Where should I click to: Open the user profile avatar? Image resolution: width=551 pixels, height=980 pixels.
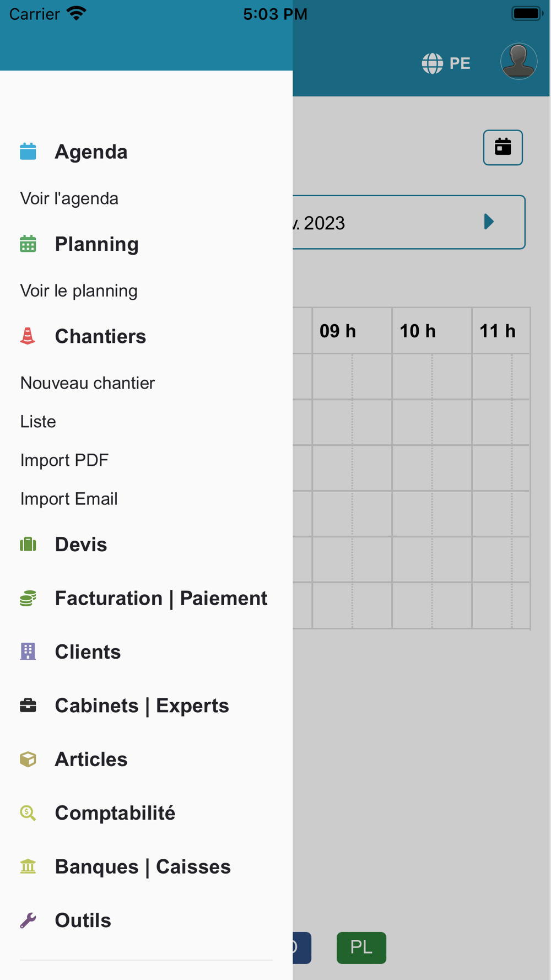pyautogui.click(x=518, y=61)
